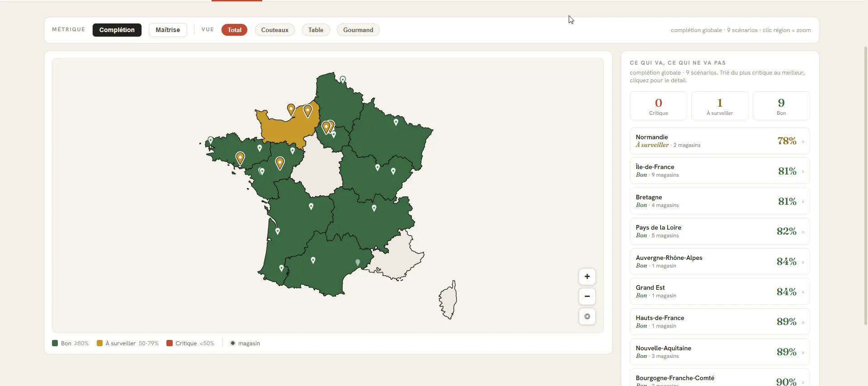Click the Corsica island outline on the map
This screenshot has width=868, height=386.
pos(448,300)
